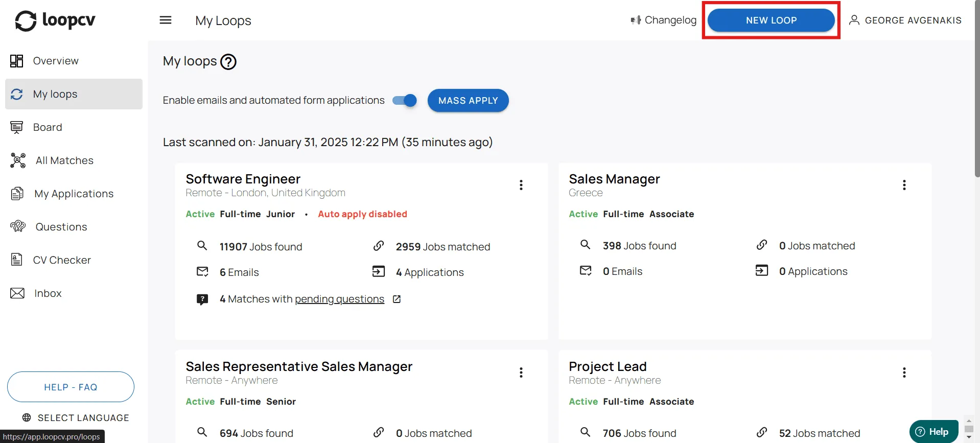Open Sales Manager loop options menu
This screenshot has height=443, width=980.
[904, 185]
